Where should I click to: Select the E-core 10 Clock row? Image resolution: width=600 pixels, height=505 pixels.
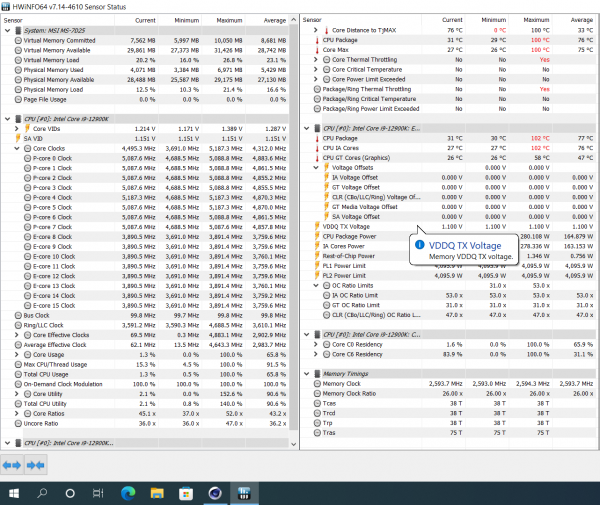pos(145,256)
